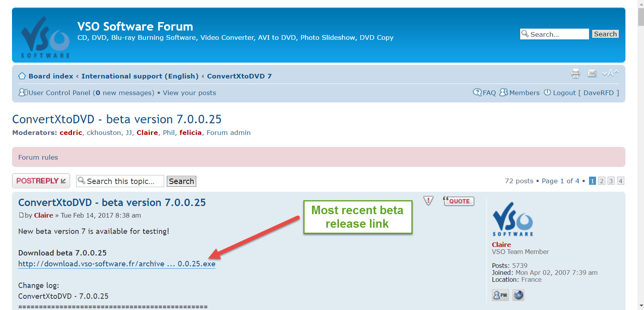644x310 pixels.
Task: Click the VSO Software logo in header
Action: (45, 37)
